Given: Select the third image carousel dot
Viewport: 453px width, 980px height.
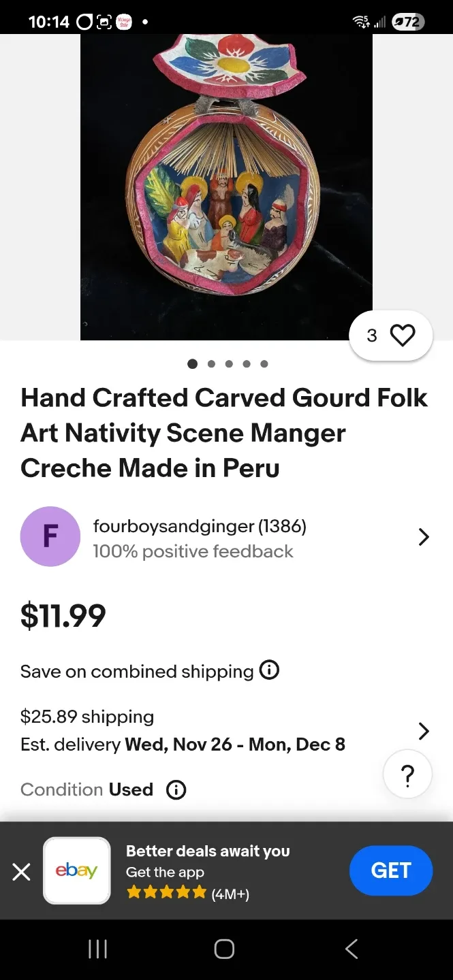Looking at the screenshot, I should click(229, 363).
